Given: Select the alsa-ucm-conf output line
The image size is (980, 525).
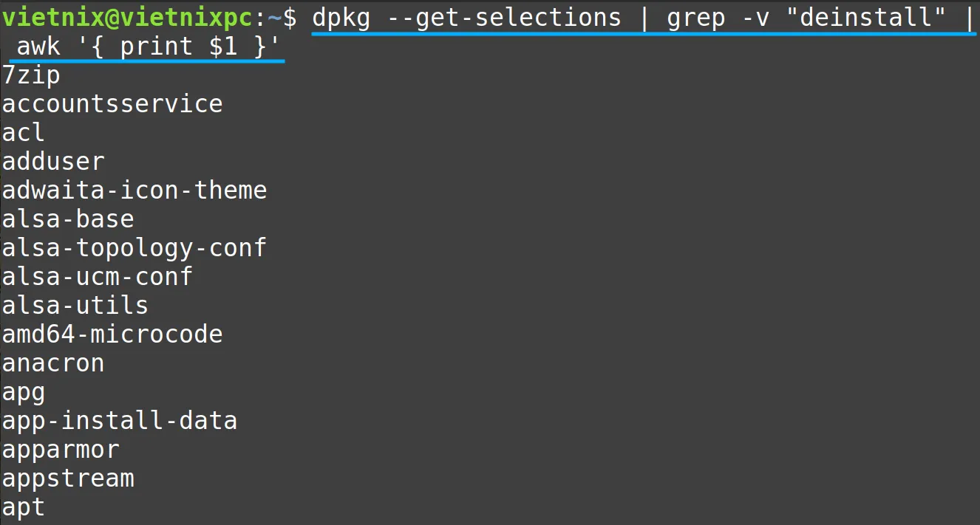Looking at the screenshot, I should click(x=98, y=277).
